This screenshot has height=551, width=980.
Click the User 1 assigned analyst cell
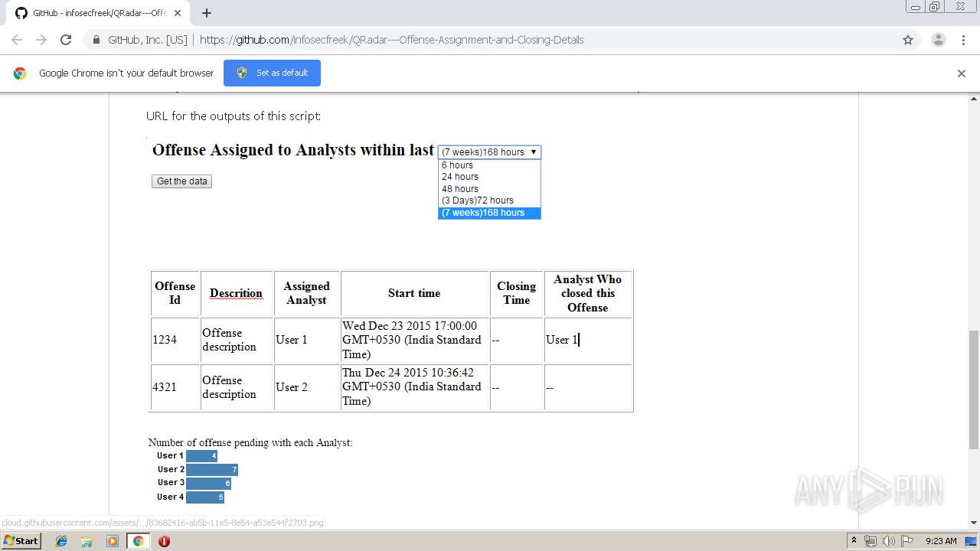(306, 340)
